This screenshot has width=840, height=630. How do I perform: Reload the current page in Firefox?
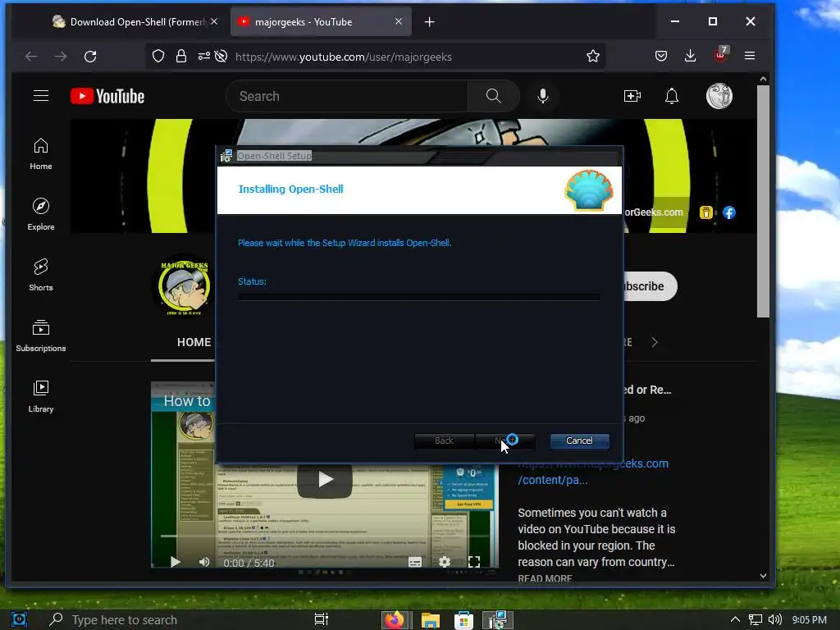coord(90,57)
